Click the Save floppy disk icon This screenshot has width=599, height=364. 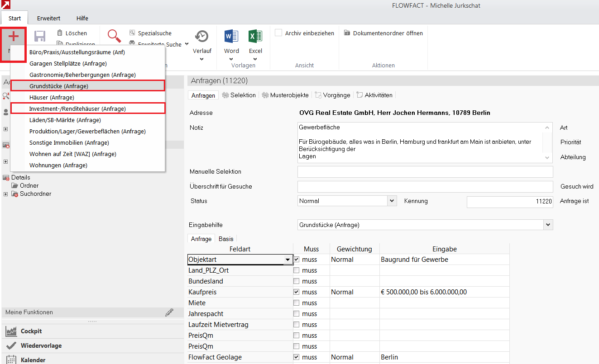40,37
